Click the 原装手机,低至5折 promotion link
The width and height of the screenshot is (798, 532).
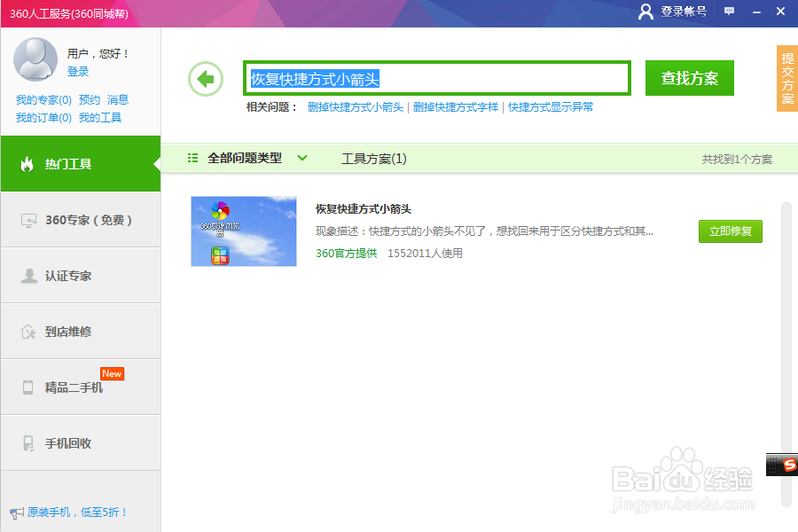(x=76, y=512)
